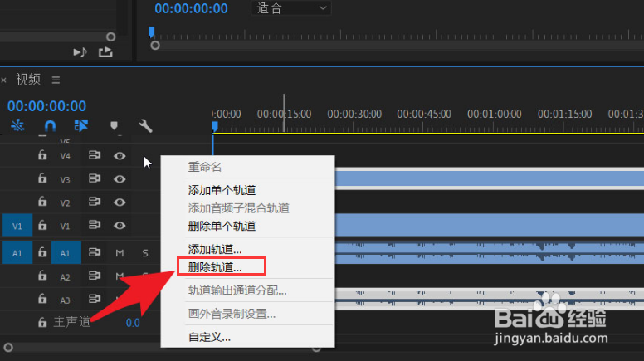Choose 自定义... from context menu
644x361 pixels.
tap(209, 337)
